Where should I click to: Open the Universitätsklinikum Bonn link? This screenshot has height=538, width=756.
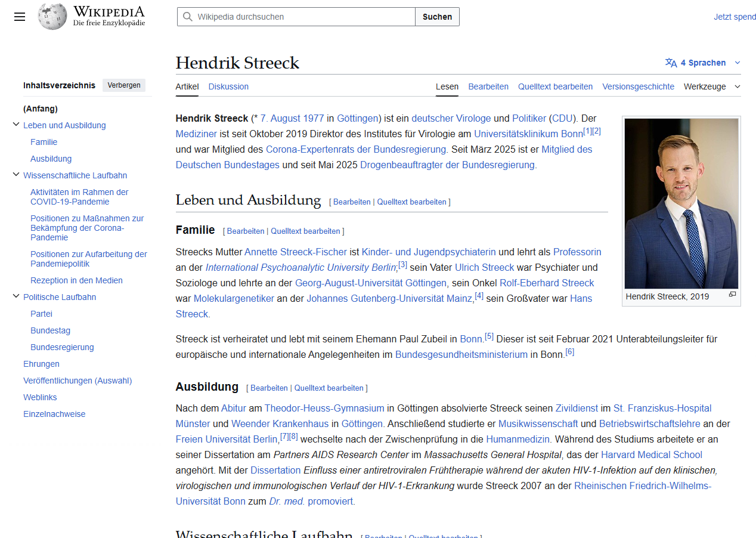click(528, 134)
